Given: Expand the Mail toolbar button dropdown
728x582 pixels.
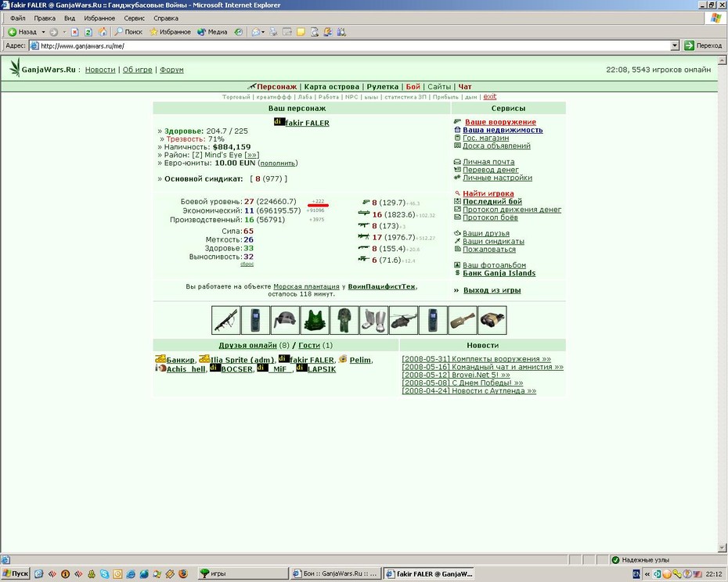Looking at the screenshot, I should pos(263,32).
